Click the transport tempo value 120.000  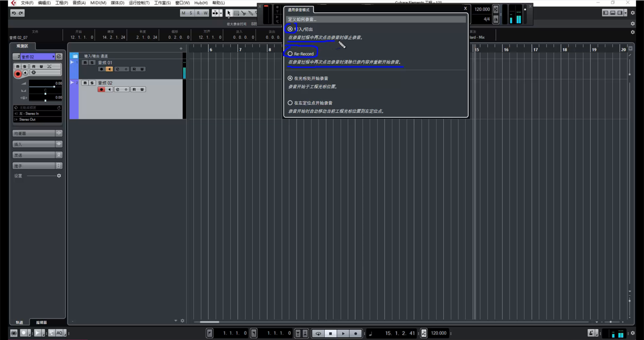coord(439,333)
